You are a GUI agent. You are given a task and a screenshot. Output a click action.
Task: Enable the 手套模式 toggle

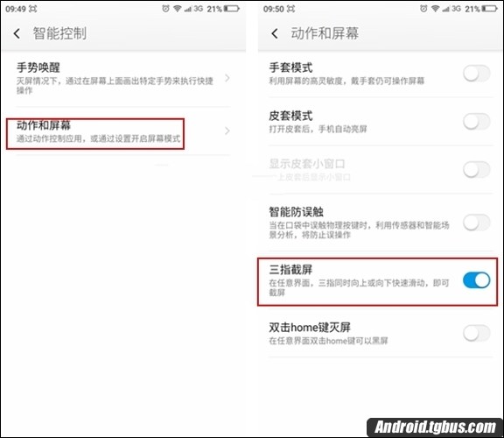click(x=477, y=74)
